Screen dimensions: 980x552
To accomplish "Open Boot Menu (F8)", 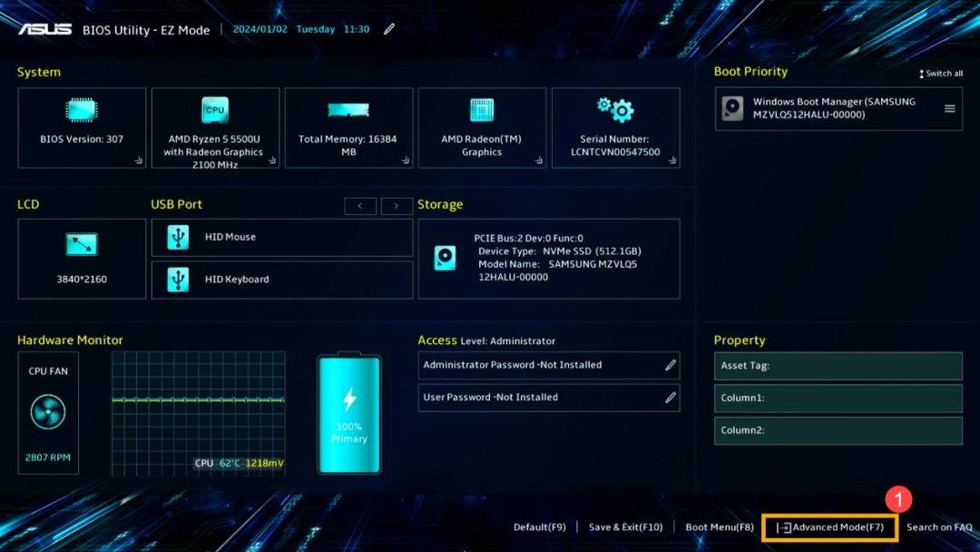I will pyautogui.click(x=720, y=527).
